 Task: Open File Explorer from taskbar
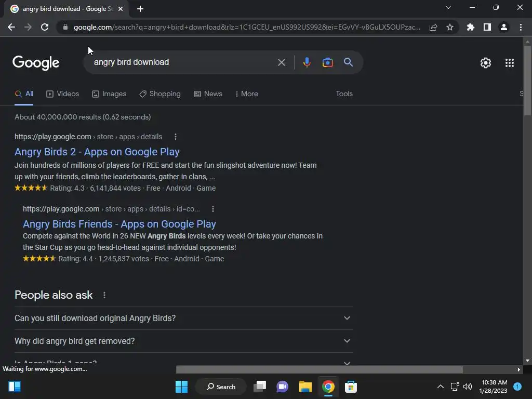305,387
